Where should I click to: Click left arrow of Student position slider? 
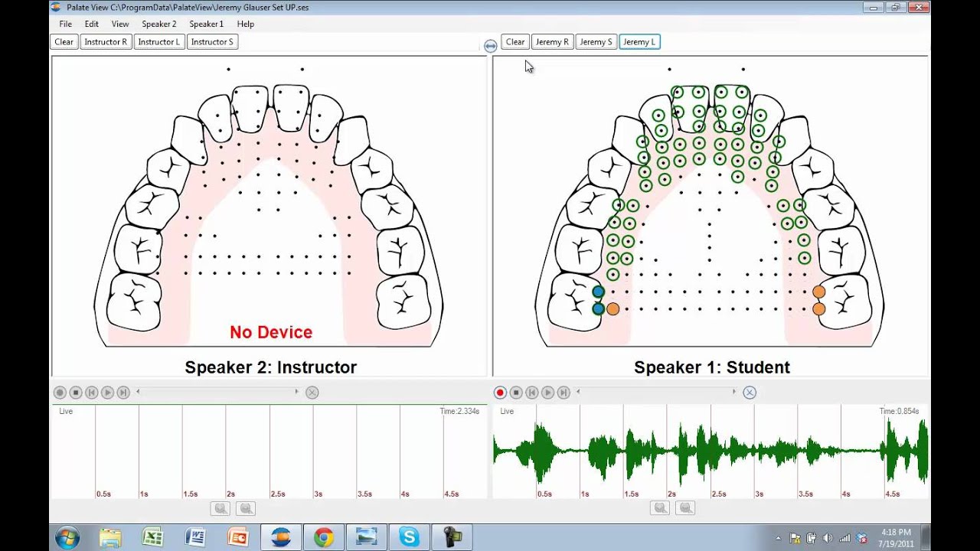578,392
